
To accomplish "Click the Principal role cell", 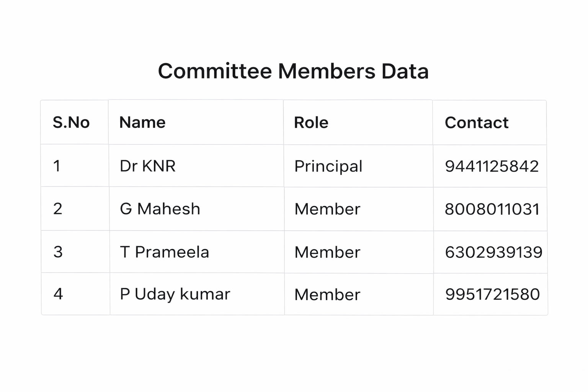I will point(328,166).
